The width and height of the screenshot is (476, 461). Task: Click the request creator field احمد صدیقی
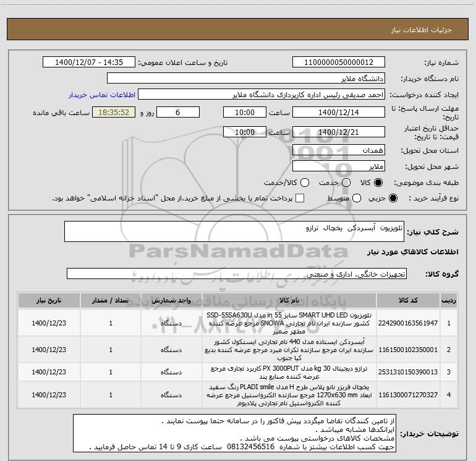(x=261, y=94)
